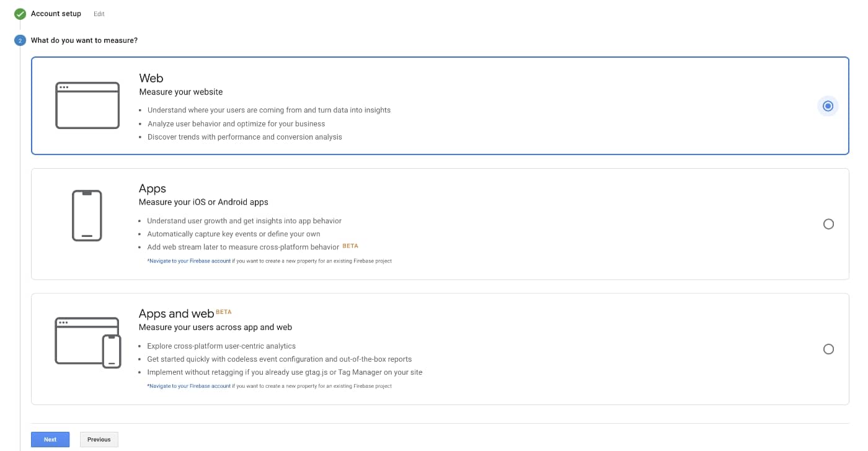The width and height of the screenshot is (868, 451).
Task: Select the Apps radio button
Action: 828,224
